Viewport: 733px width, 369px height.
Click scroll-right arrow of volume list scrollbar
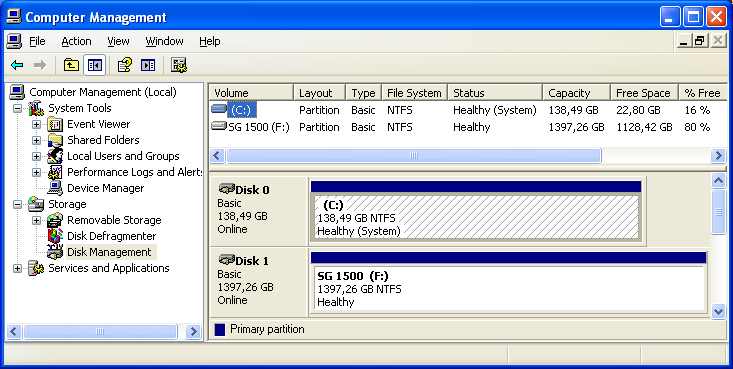tap(718, 156)
